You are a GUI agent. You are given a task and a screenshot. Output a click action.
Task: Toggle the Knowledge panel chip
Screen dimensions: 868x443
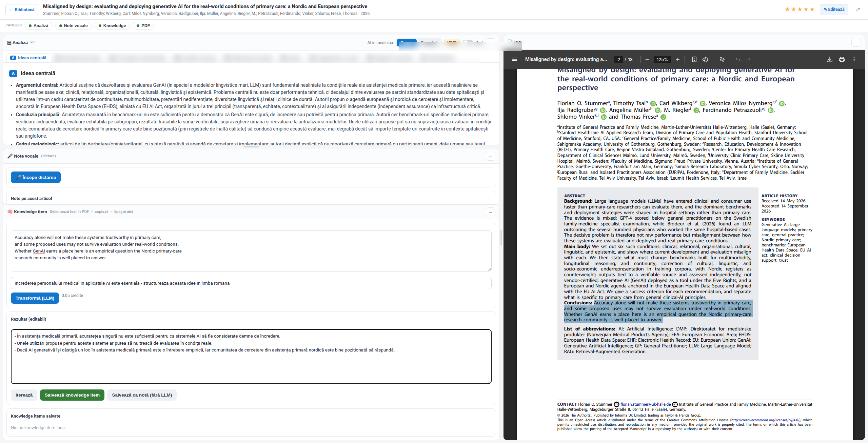pyautogui.click(x=112, y=26)
